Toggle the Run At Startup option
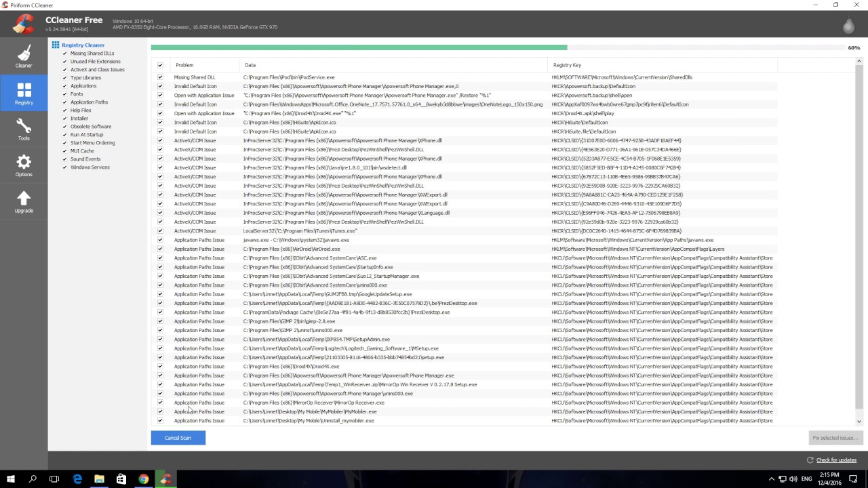 click(65, 135)
